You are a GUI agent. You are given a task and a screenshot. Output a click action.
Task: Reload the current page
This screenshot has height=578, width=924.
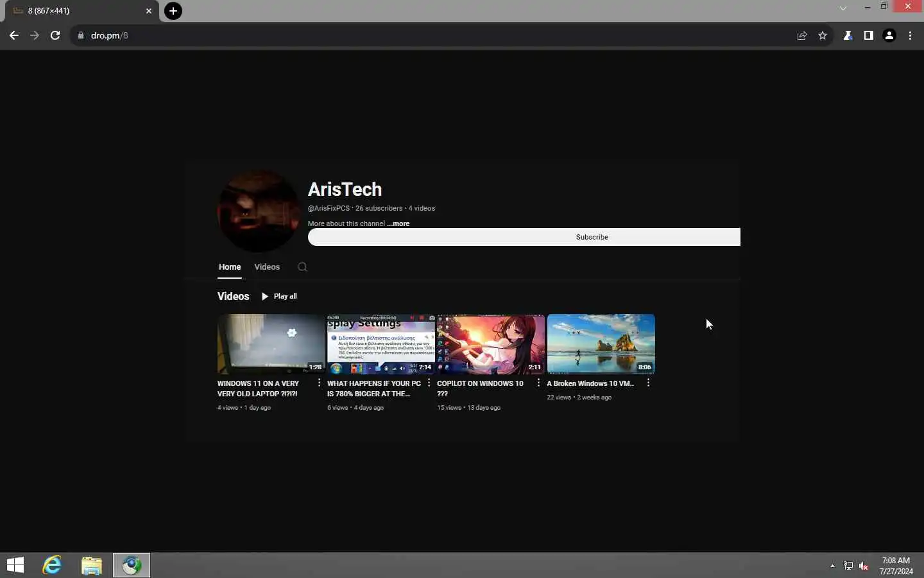click(x=55, y=35)
